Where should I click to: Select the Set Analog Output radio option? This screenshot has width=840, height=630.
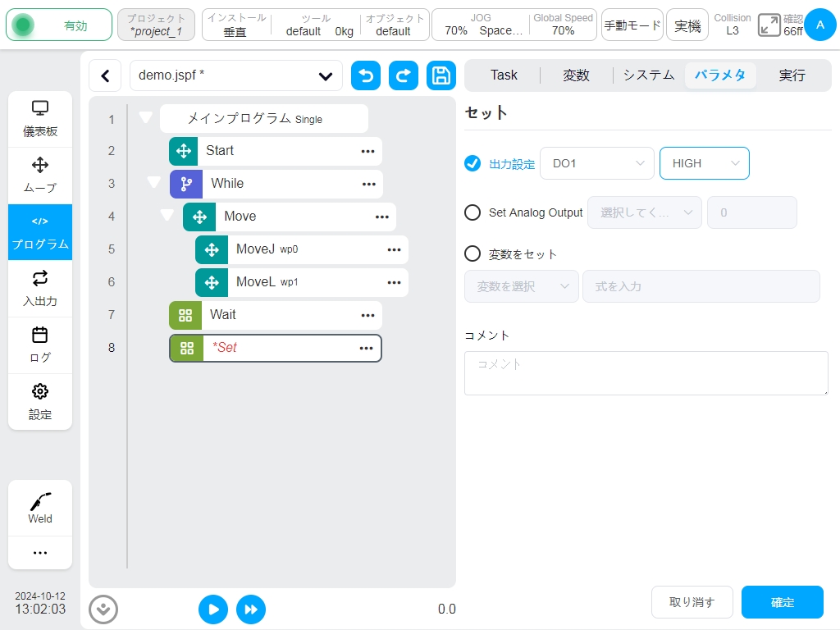(472, 212)
